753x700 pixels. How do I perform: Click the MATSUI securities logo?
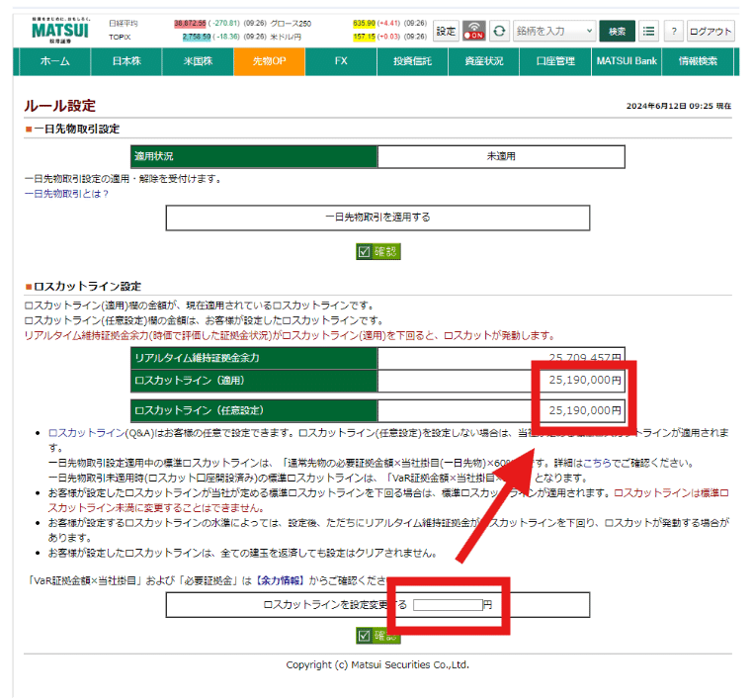point(58,30)
